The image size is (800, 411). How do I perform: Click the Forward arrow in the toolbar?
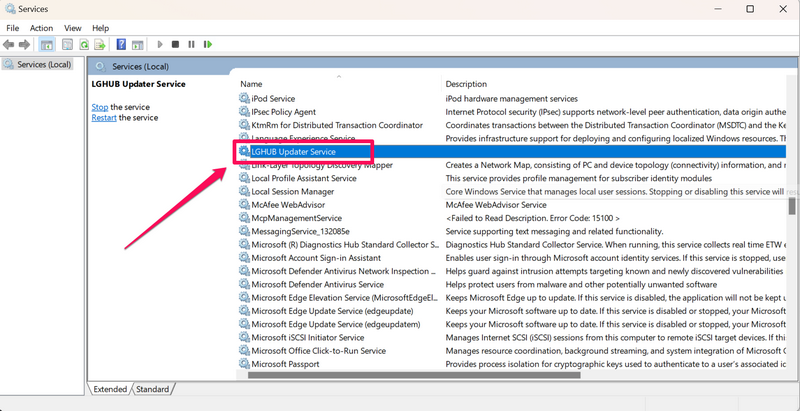pyautogui.click(x=25, y=44)
